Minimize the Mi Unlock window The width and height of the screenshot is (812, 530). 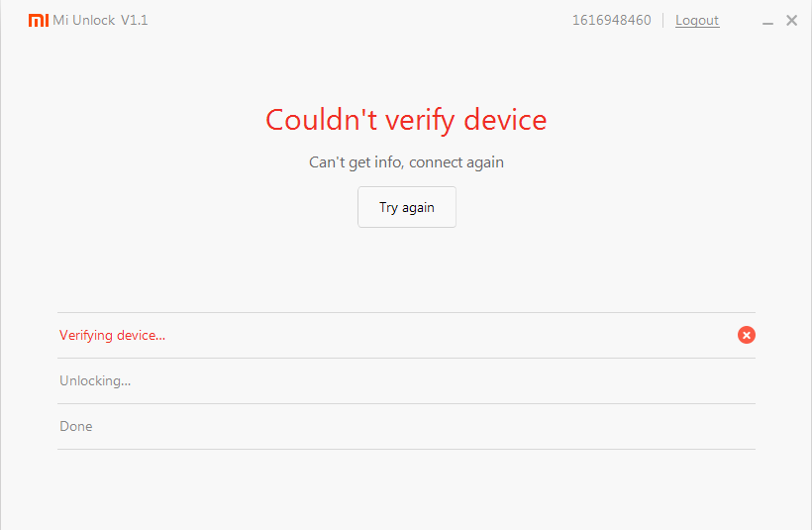coord(769,21)
